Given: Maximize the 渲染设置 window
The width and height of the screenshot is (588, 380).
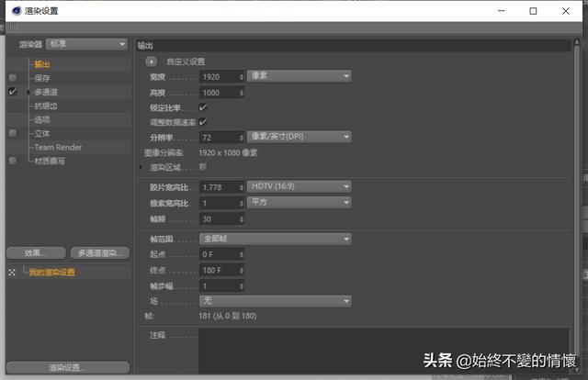Looking at the screenshot, I should coord(533,11).
